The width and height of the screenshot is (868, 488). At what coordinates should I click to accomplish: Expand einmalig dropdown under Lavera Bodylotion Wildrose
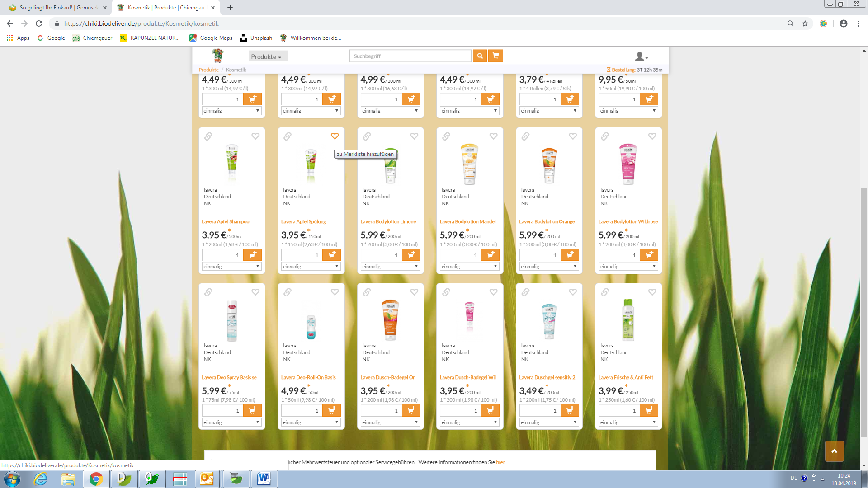tap(628, 267)
